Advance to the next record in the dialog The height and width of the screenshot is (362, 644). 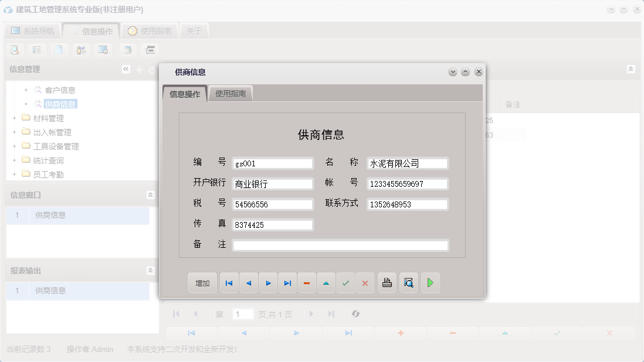268,283
